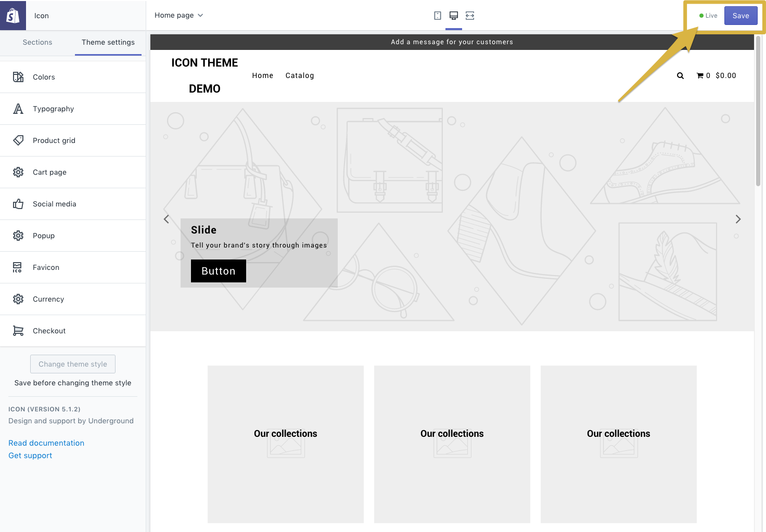Screen dimensions: 766x532
Task: Click the Shopify logo icon
Action: [x=13, y=15]
